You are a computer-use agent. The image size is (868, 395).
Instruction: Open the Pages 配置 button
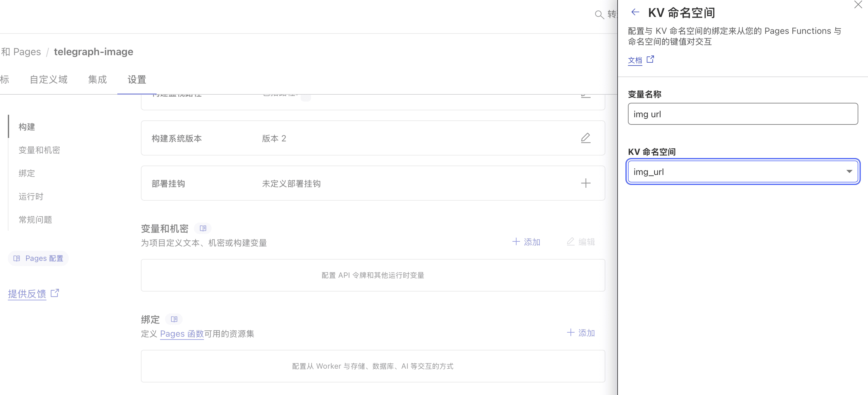pos(38,258)
